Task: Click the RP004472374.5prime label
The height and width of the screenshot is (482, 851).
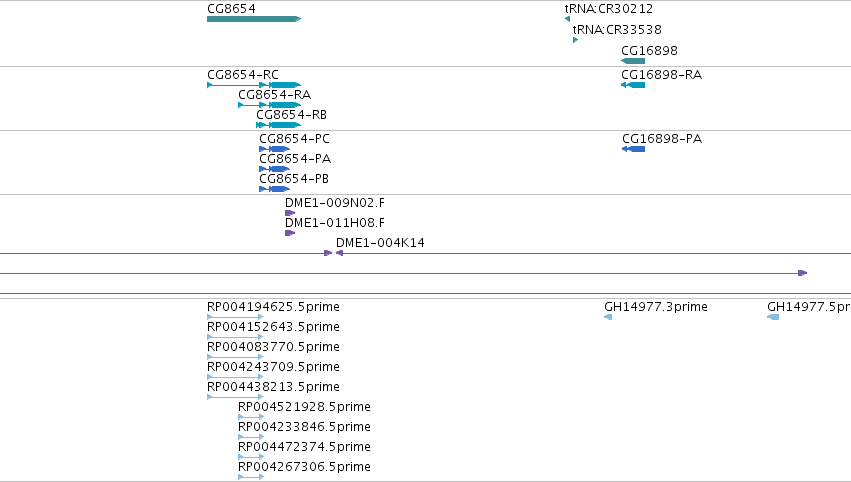Action: click(x=304, y=447)
